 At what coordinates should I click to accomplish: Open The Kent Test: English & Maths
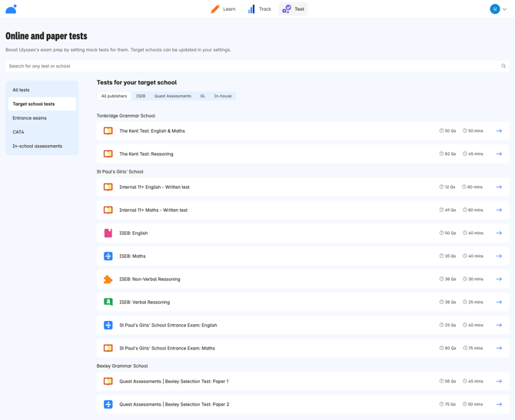pyautogui.click(x=303, y=131)
